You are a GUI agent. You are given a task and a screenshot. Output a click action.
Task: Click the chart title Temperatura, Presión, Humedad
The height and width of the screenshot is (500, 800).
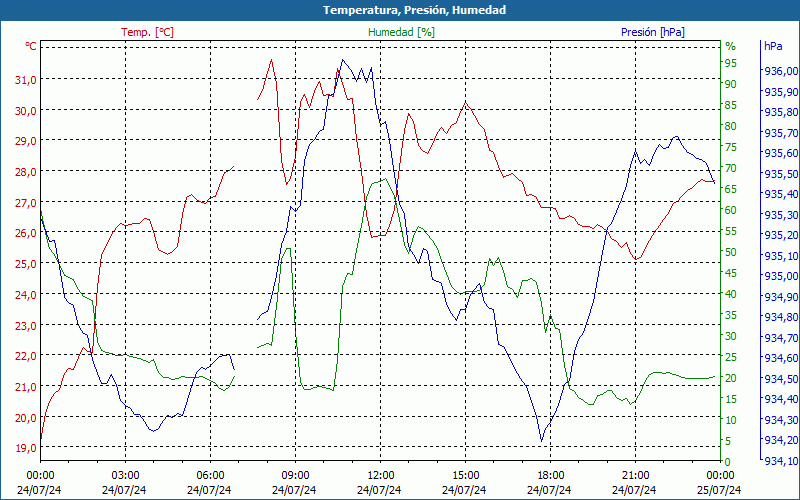click(414, 10)
